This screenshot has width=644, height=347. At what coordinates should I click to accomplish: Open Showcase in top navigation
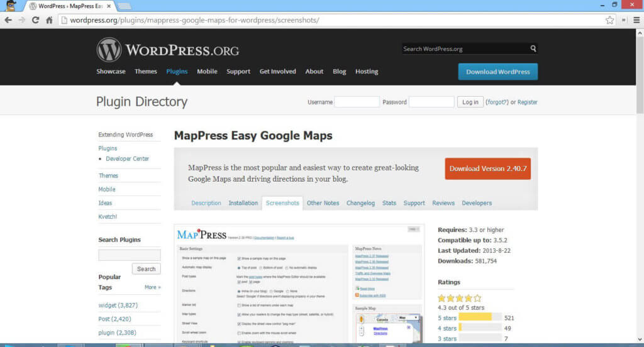111,72
